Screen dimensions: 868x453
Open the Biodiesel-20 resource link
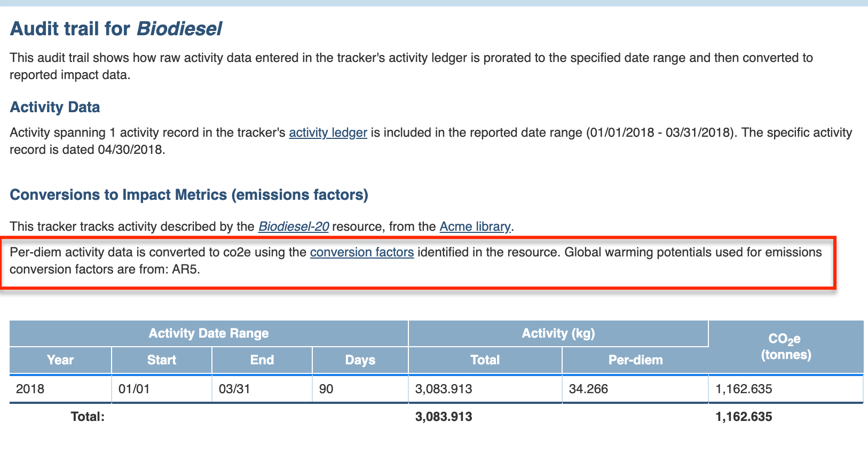pos(294,226)
